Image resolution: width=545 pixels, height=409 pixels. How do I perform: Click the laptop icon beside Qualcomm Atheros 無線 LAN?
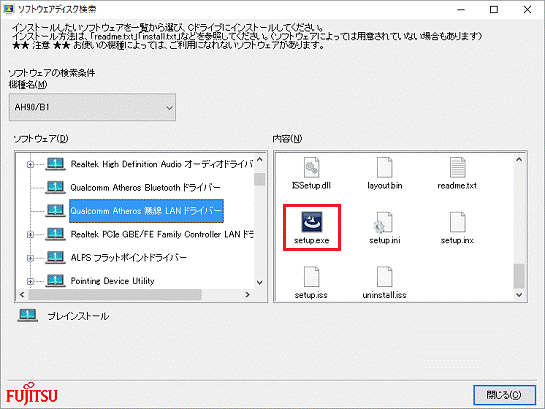pyautogui.click(x=55, y=211)
